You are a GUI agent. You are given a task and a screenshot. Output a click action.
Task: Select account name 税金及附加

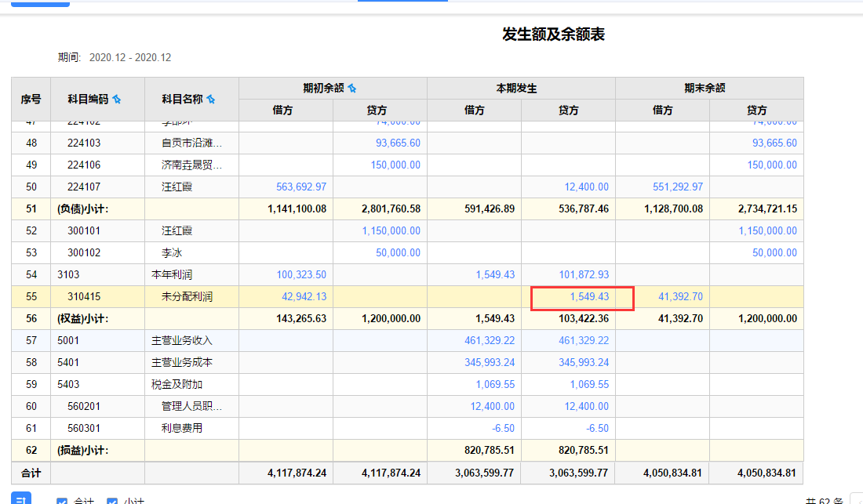point(177,385)
